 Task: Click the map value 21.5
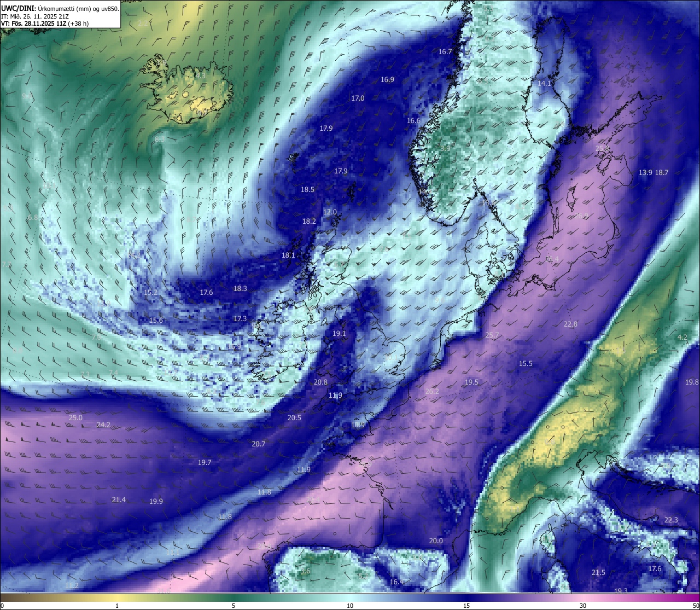[598, 573]
